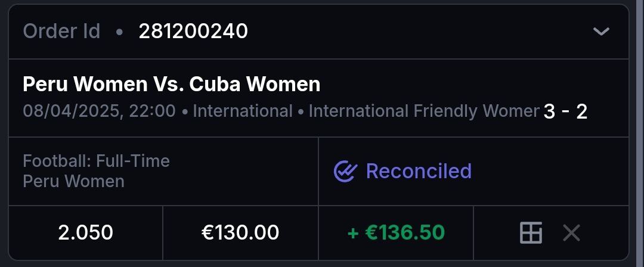The width and height of the screenshot is (644, 267).
Task: Open the International Friendly Women competition
Action: tap(423, 111)
